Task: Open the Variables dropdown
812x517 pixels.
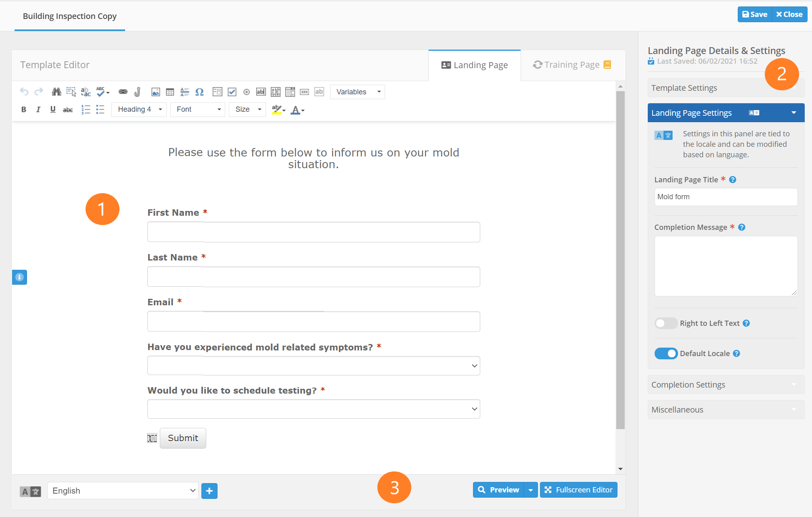Action: [x=357, y=92]
